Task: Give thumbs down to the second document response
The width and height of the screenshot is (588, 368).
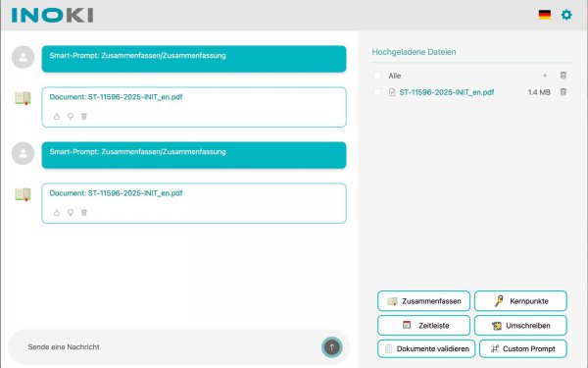Action: click(x=71, y=213)
